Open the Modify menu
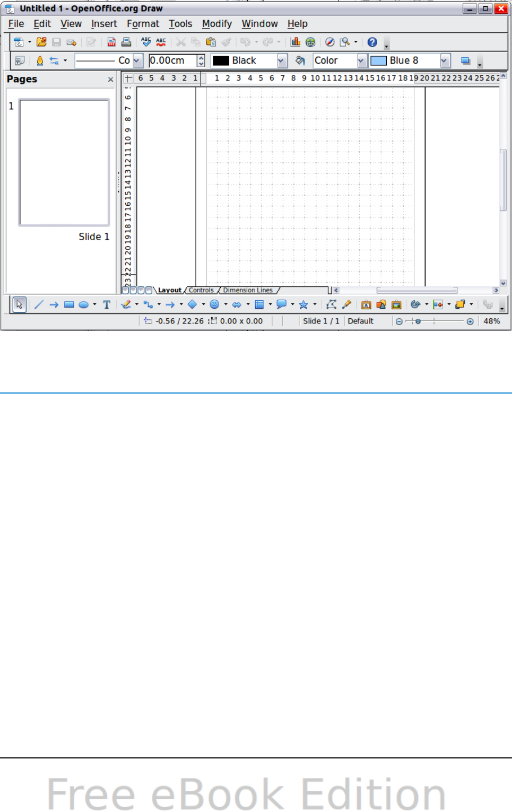Viewport: 512px width, 812px height. click(x=216, y=24)
